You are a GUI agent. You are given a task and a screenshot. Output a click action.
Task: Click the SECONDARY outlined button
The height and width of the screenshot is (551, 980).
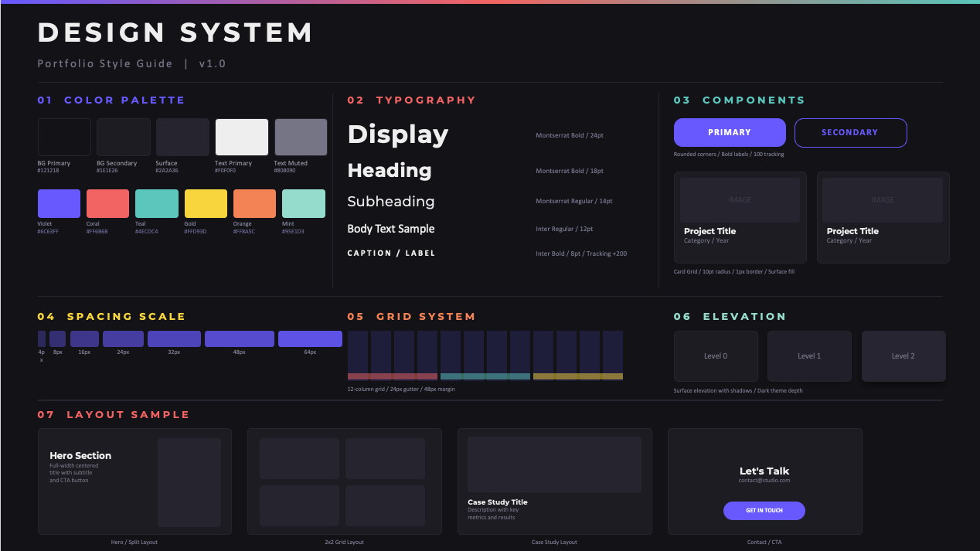coord(850,132)
